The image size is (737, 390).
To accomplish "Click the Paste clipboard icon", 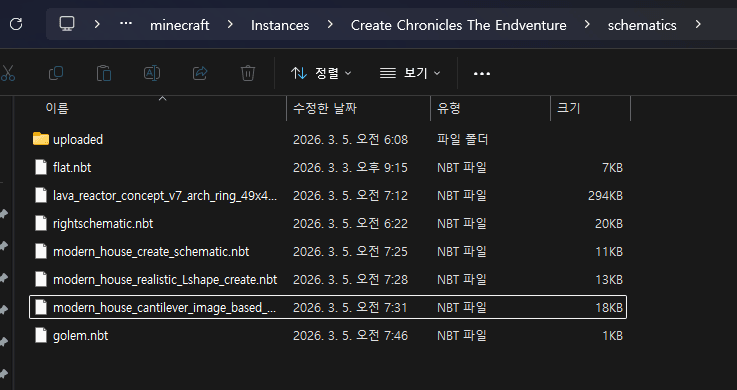I will coord(104,73).
